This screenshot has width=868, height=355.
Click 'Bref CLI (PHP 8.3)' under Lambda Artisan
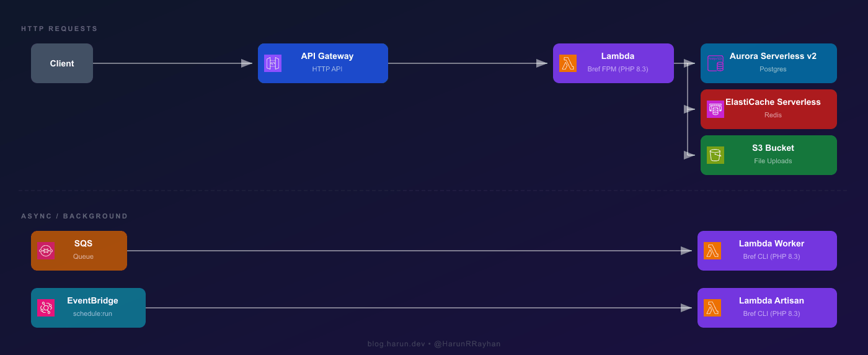[x=771, y=313]
